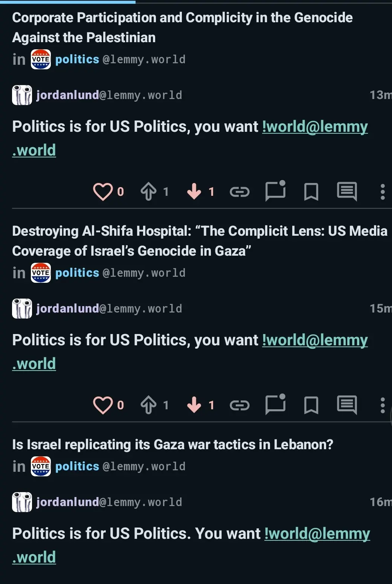Upvote the 13m comment
Image resolution: width=392 pixels, height=584 pixels.
pos(149,192)
